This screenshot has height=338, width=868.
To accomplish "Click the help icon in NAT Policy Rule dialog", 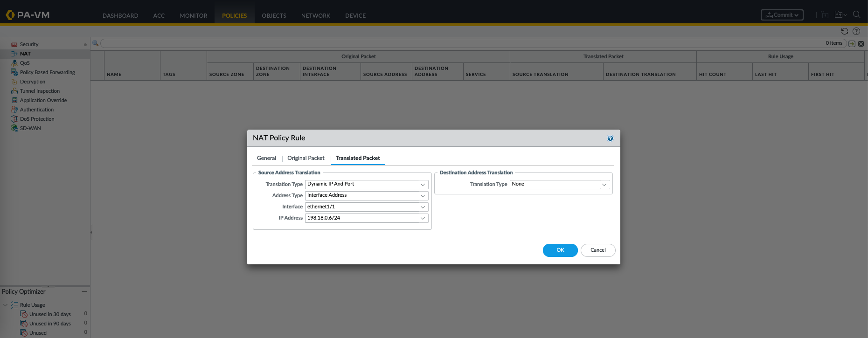I will (610, 138).
